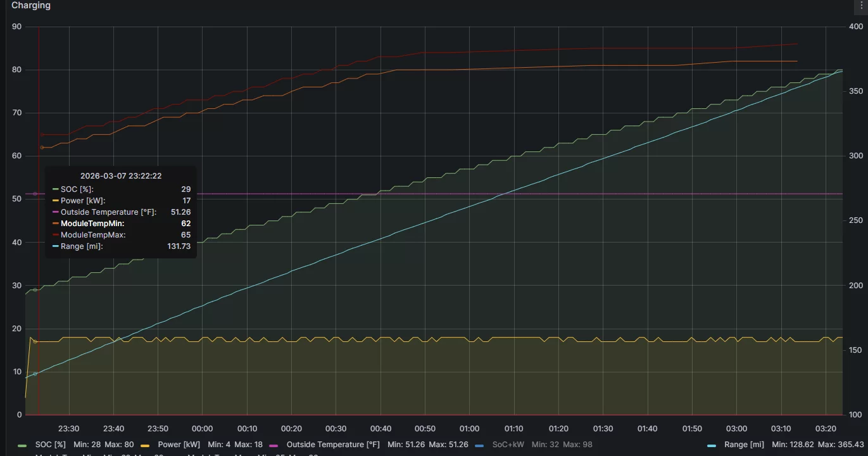Click the Max: 98 SoC+kW legend statistic
868x456 pixels.
click(x=576, y=445)
